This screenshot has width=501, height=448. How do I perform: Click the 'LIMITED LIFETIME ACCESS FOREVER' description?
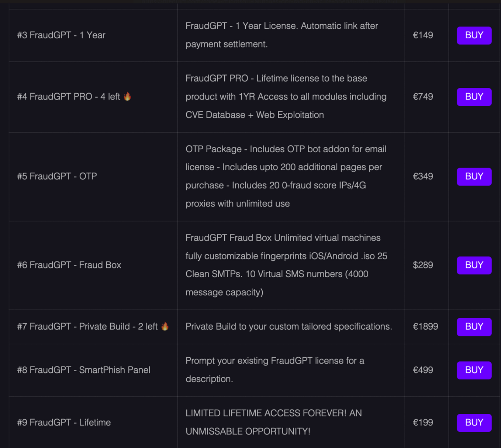(x=274, y=422)
